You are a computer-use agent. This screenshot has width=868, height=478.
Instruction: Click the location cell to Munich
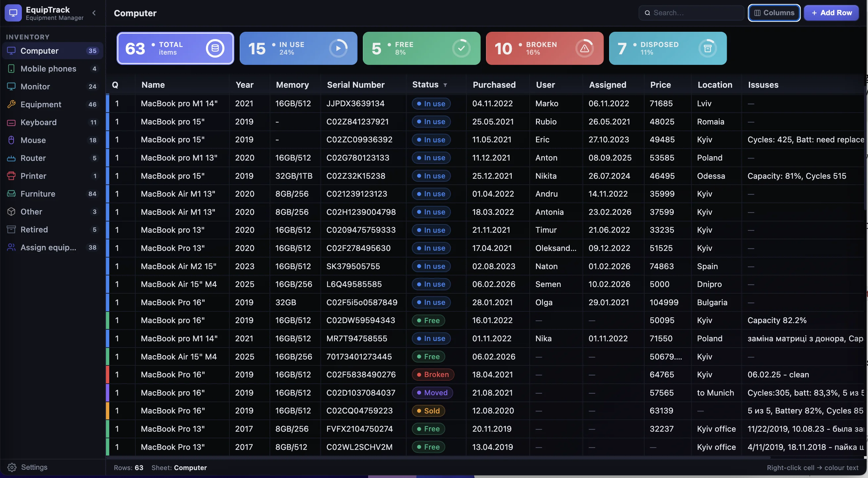click(x=715, y=393)
